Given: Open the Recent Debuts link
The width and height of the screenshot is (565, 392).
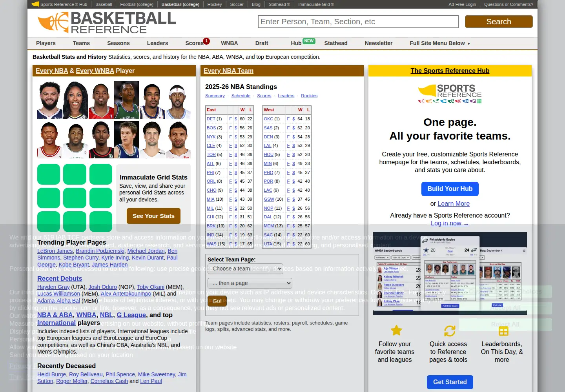Looking at the screenshot, I should click(60, 279).
